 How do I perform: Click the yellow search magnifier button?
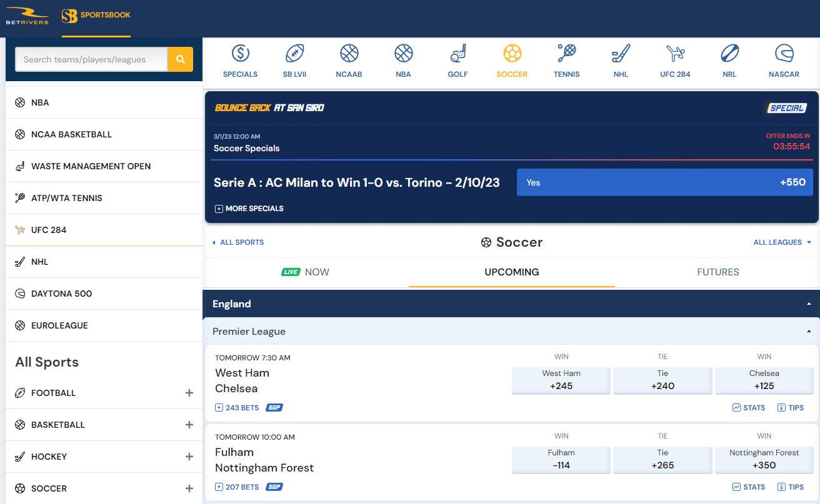[x=180, y=59]
